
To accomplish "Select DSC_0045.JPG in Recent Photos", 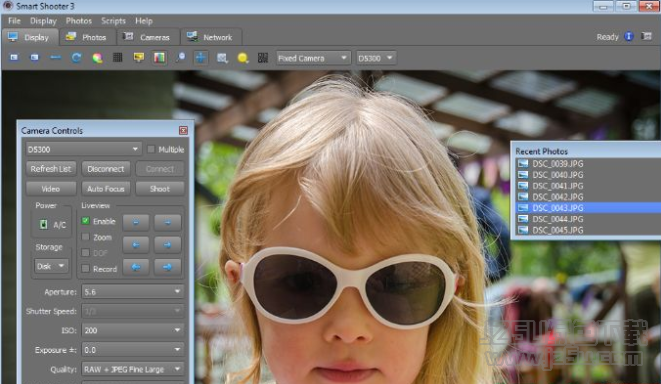I will coord(588,230).
